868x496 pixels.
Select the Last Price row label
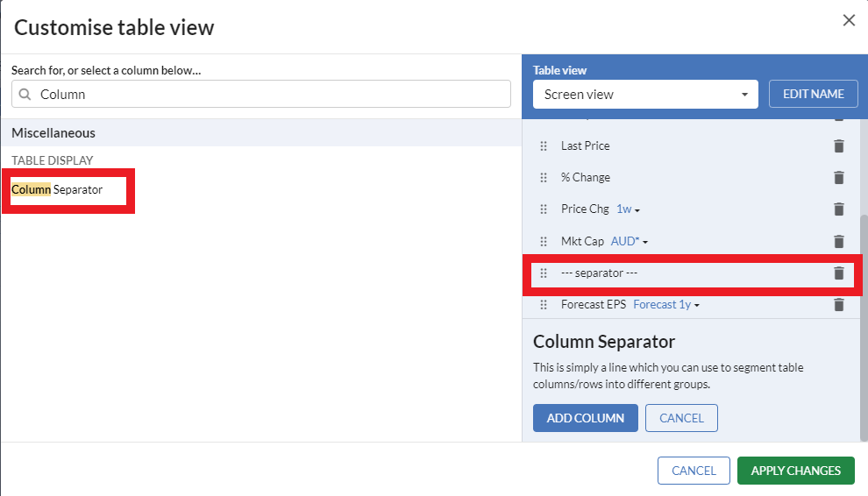(585, 145)
